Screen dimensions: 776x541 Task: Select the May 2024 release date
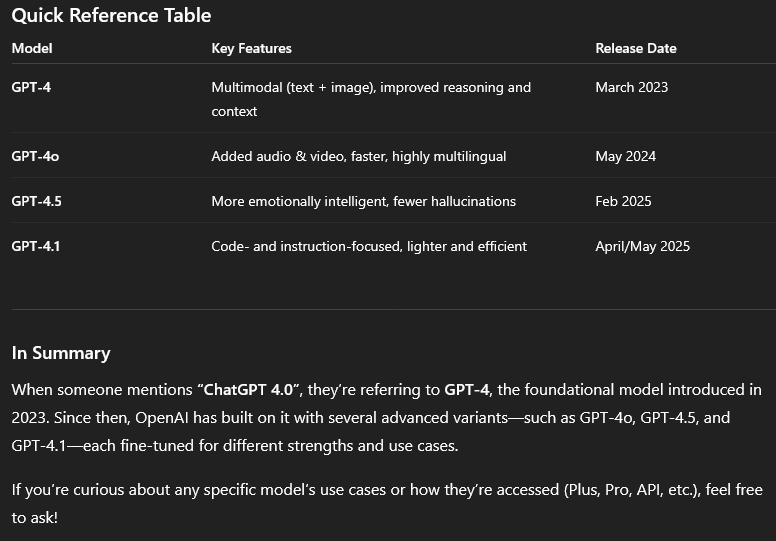click(625, 156)
